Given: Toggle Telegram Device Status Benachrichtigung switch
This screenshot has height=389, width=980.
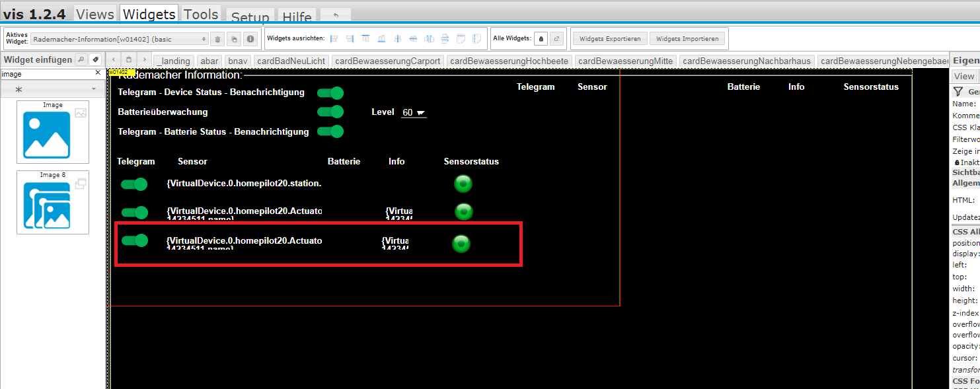Looking at the screenshot, I should (x=330, y=92).
